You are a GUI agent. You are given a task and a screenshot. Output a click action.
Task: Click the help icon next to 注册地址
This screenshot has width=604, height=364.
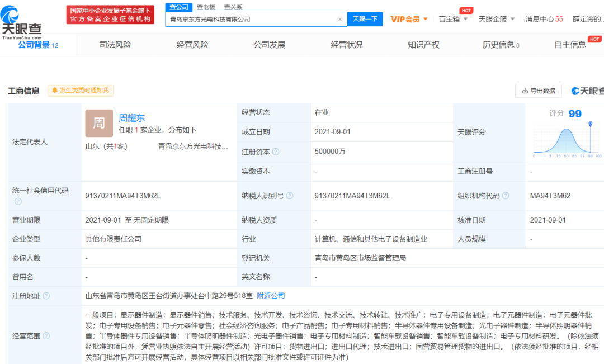(46, 296)
